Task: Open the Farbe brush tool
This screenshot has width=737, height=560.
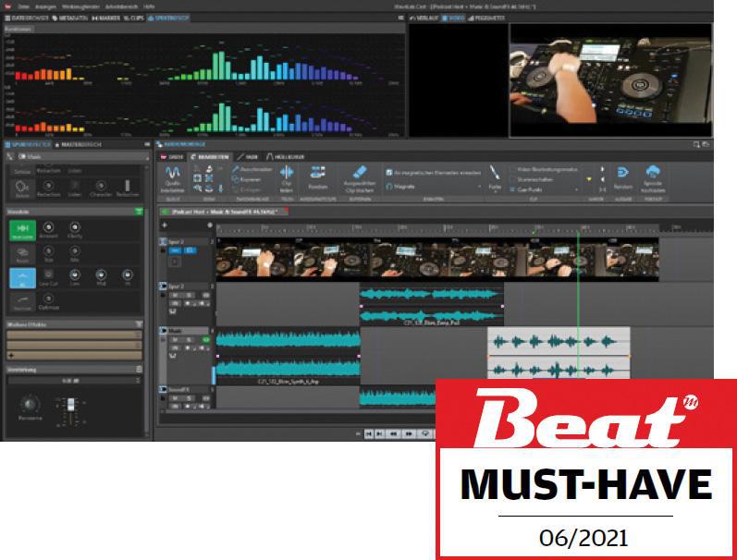Action: [x=495, y=173]
